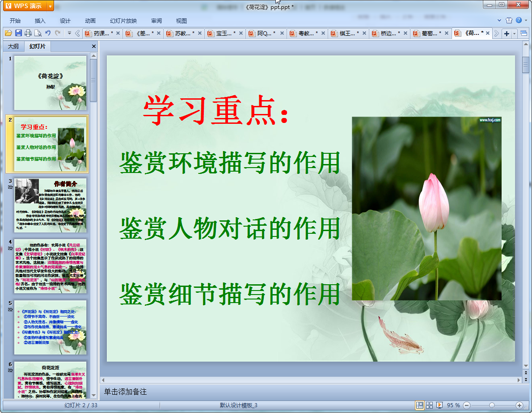Select slide 5 thumbnail

[50, 327]
